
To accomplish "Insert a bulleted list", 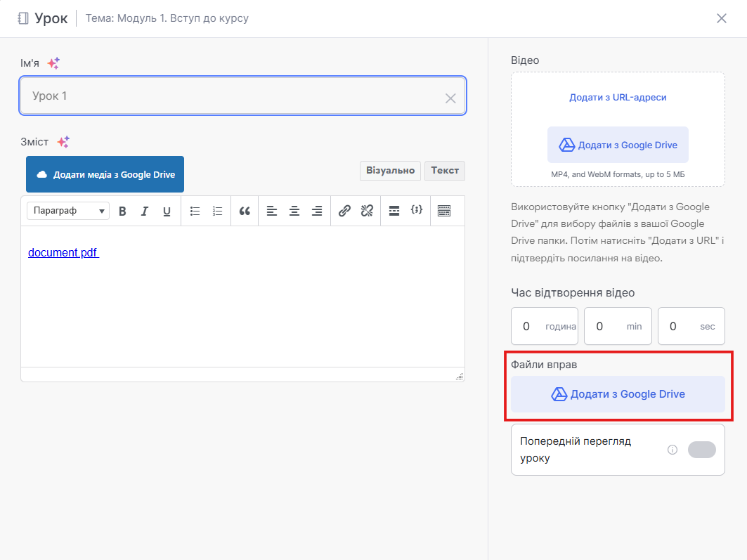I will click(195, 211).
